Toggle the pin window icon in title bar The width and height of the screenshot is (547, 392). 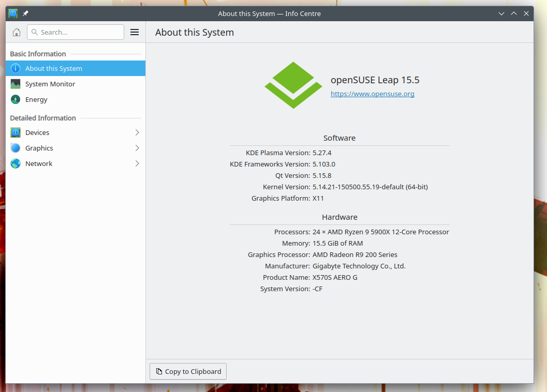25,13
